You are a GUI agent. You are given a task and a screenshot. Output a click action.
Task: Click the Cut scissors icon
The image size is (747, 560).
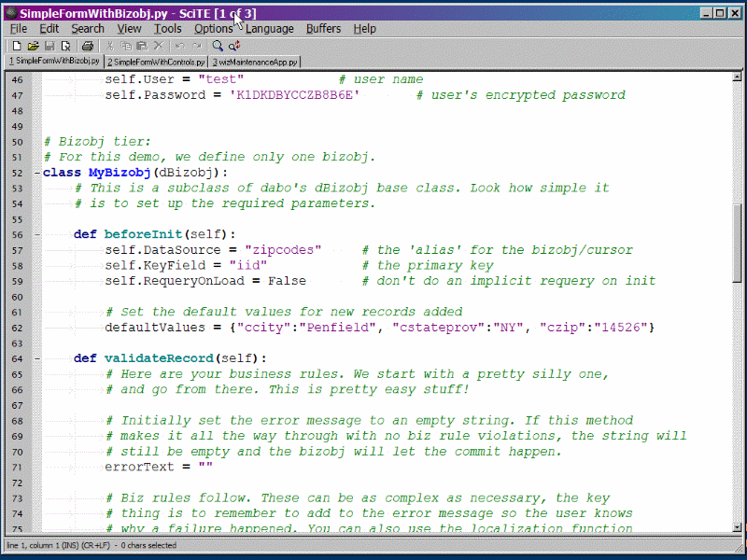click(x=110, y=46)
